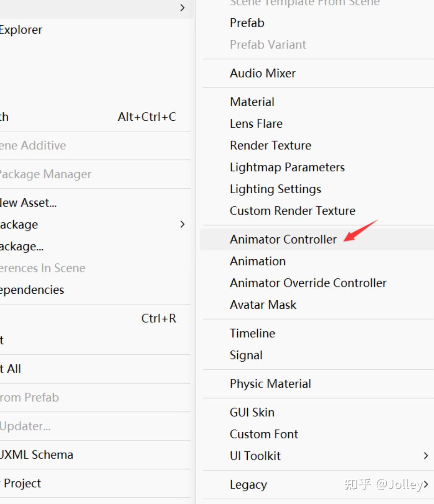The width and height of the screenshot is (434, 504).
Task: Expand the submenu arrow at top left
Action: pyautogui.click(x=183, y=8)
